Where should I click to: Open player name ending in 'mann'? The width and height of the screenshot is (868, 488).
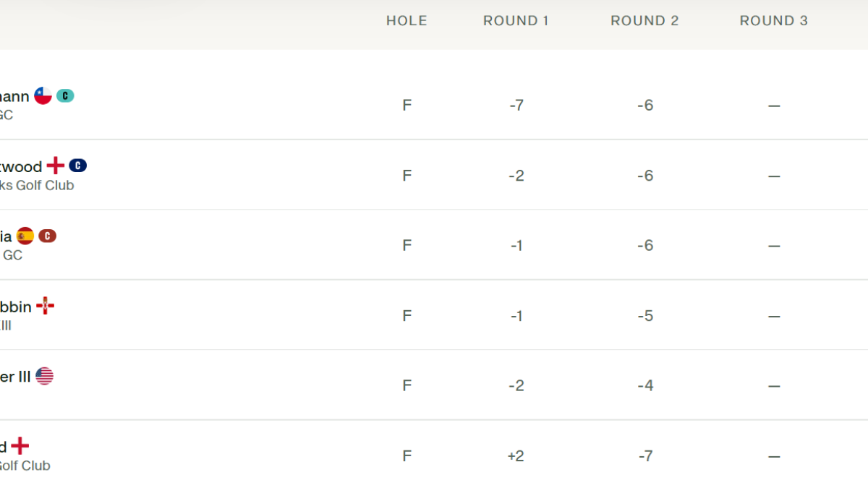14,96
